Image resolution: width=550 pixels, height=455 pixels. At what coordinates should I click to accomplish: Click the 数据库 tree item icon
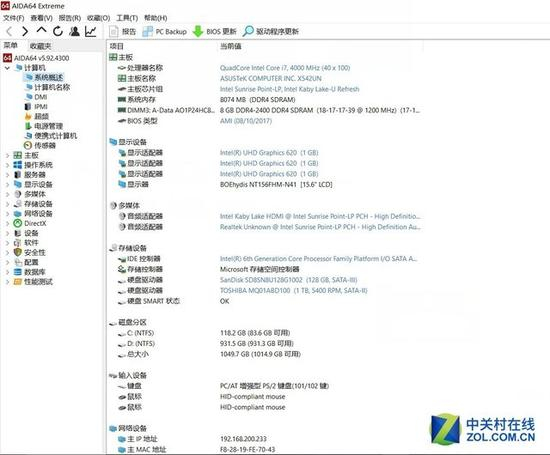[18, 272]
